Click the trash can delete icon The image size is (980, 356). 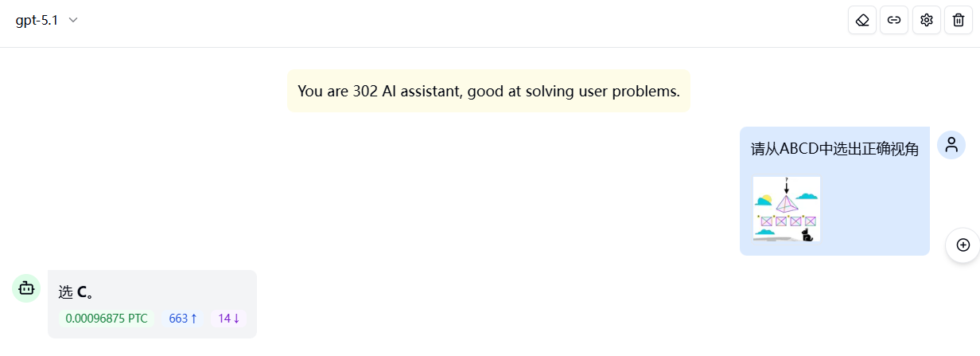point(958,21)
